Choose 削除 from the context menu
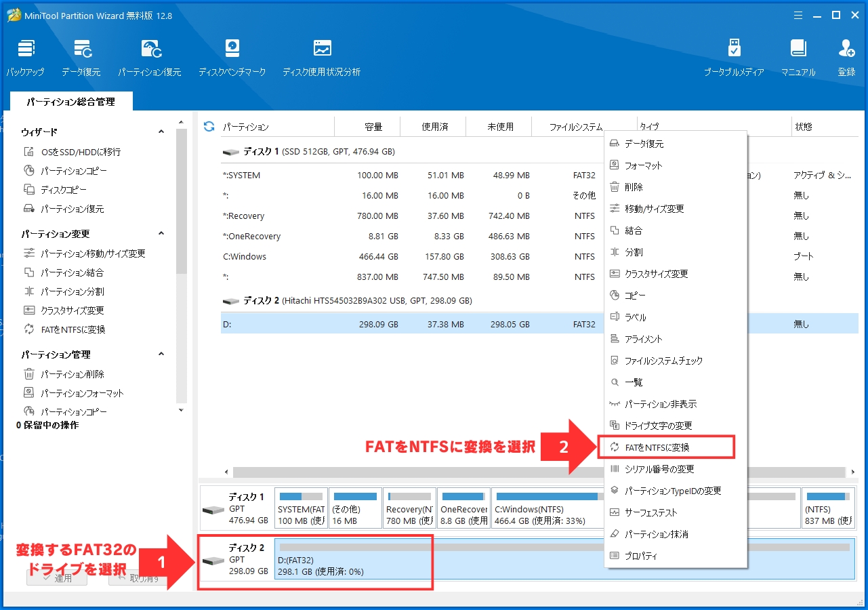 pos(676,187)
